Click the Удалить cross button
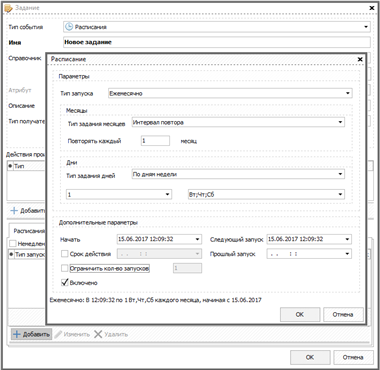Screen dimensions: 380x370 pyautogui.click(x=111, y=334)
